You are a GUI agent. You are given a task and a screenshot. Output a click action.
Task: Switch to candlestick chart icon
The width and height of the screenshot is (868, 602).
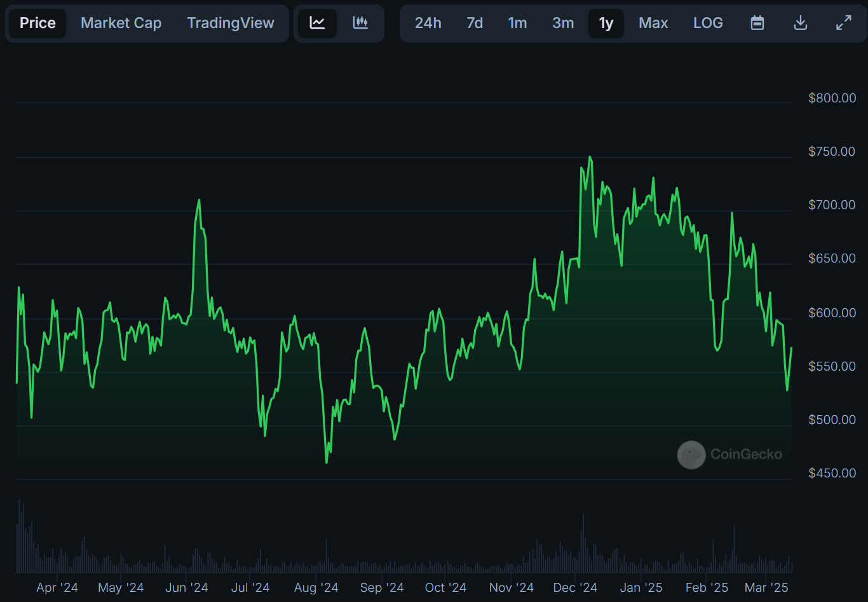(x=360, y=23)
